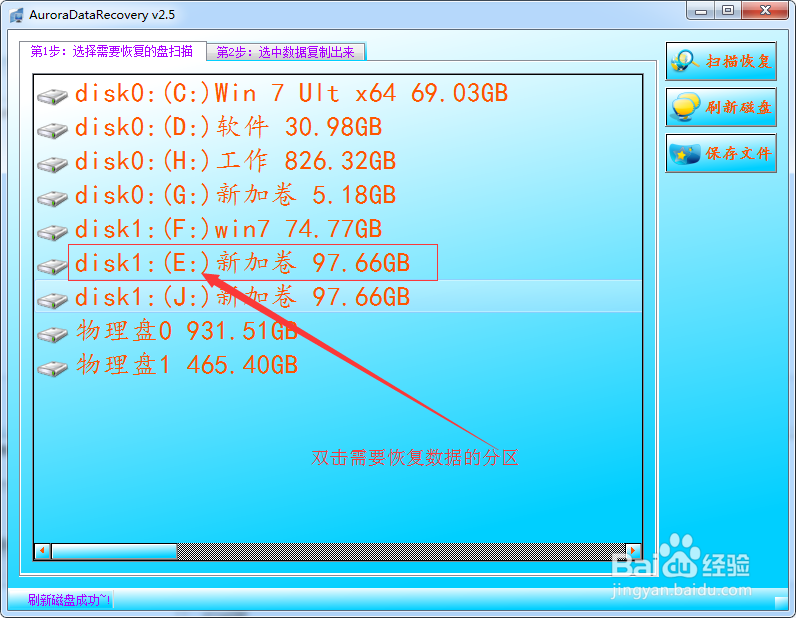This screenshot has width=796, height=618.
Task: Maximize the AuroraDataRecovery window
Action: pos(728,10)
